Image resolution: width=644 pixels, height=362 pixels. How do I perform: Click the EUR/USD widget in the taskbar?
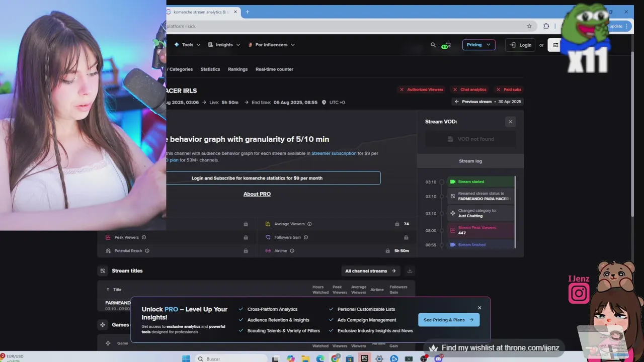pyautogui.click(x=12, y=358)
